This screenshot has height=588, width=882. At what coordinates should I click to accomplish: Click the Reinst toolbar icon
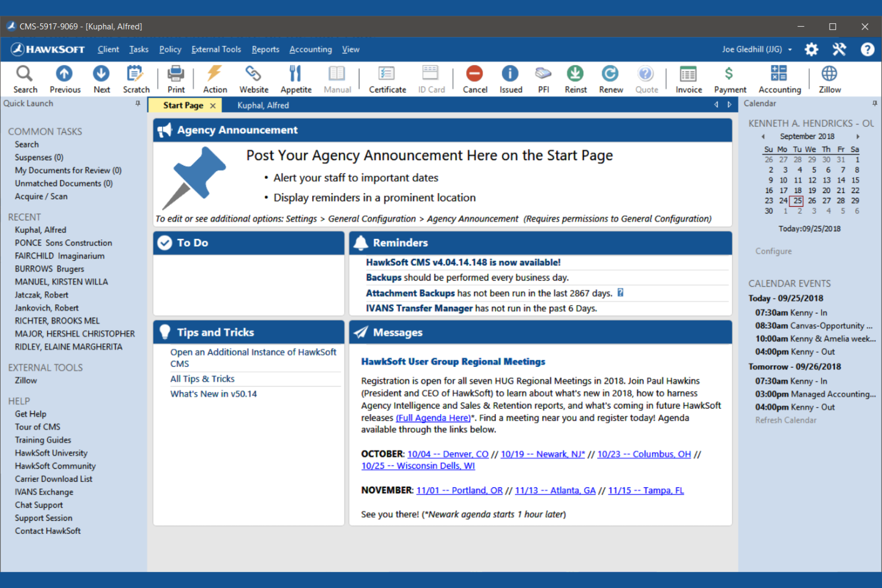(576, 79)
